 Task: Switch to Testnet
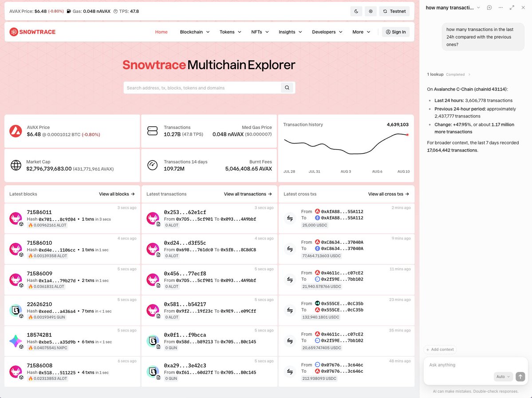click(x=394, y=11)
